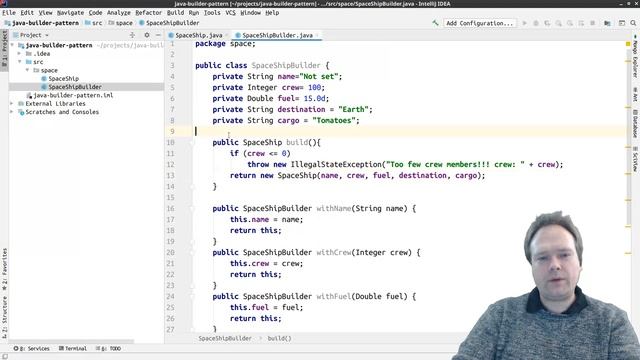640x360 pixels.
Task: Click the Build Project hammer icon
Action: (x=435, y=23)
